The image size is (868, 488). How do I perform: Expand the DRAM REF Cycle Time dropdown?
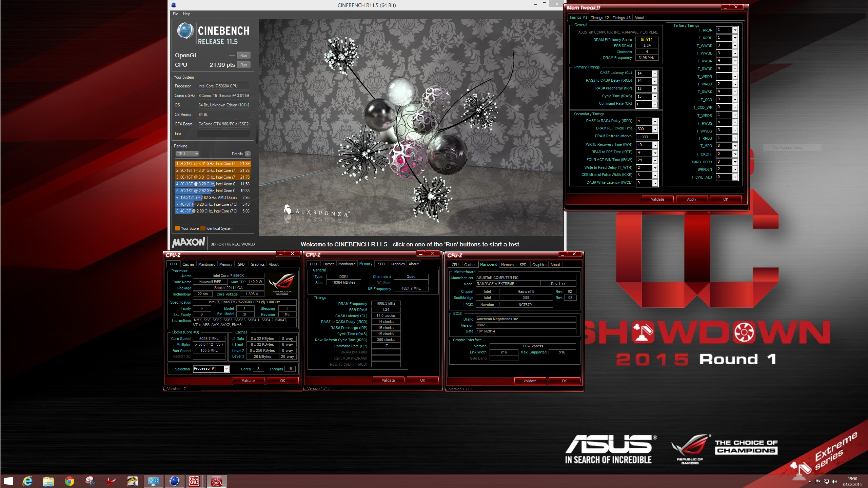coord(655,129)
